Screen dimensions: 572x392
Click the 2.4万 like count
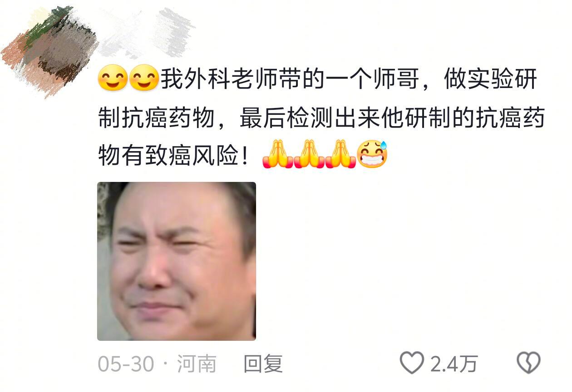(x=454, y=364)
